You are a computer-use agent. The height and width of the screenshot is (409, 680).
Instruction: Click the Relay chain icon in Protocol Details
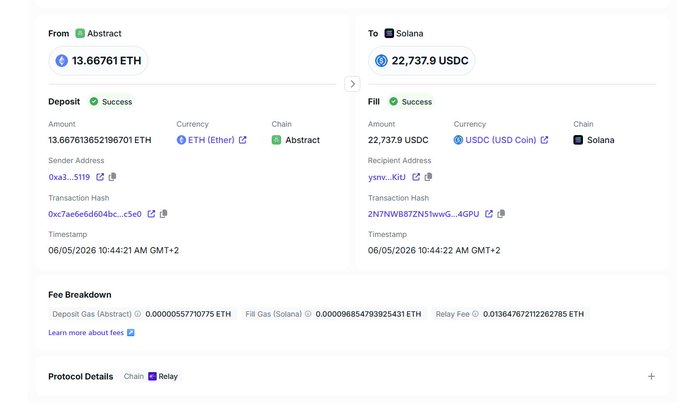[152, 376]
